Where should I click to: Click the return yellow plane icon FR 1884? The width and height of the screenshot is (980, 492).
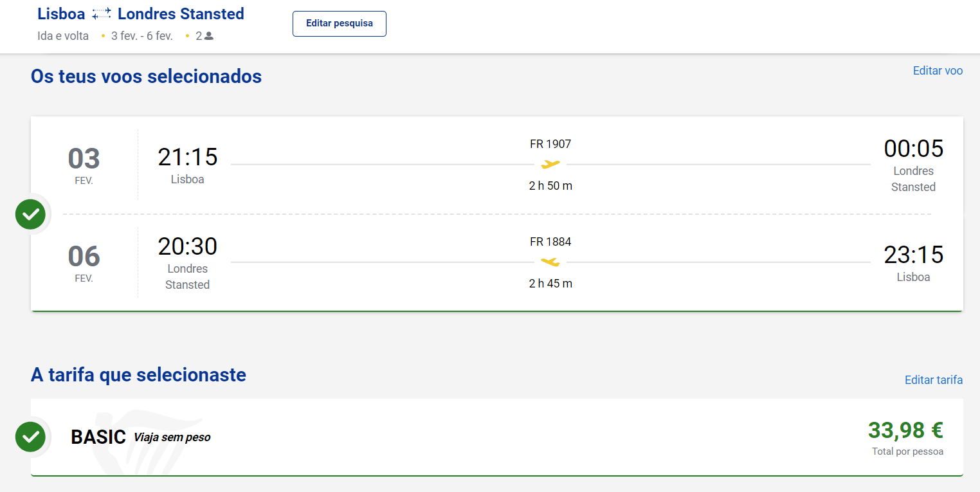tap(550, 262)
